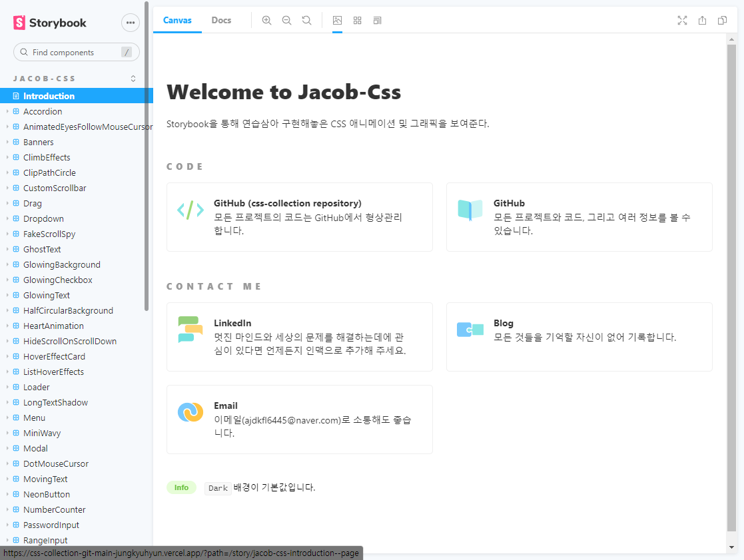Click the GlowingCheckbox component icon
Viewport: 744px width, 560px height.
(x=16, y=280)
